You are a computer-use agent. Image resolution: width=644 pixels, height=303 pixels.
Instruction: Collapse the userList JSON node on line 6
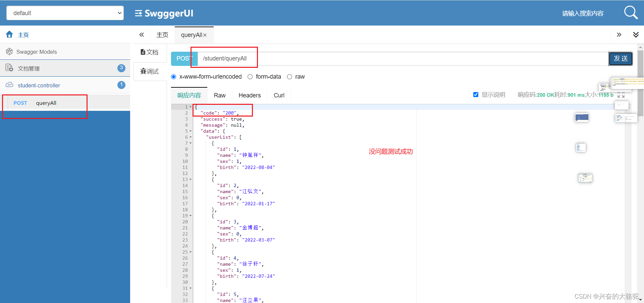pyautogui.click(x=190, y=137)
